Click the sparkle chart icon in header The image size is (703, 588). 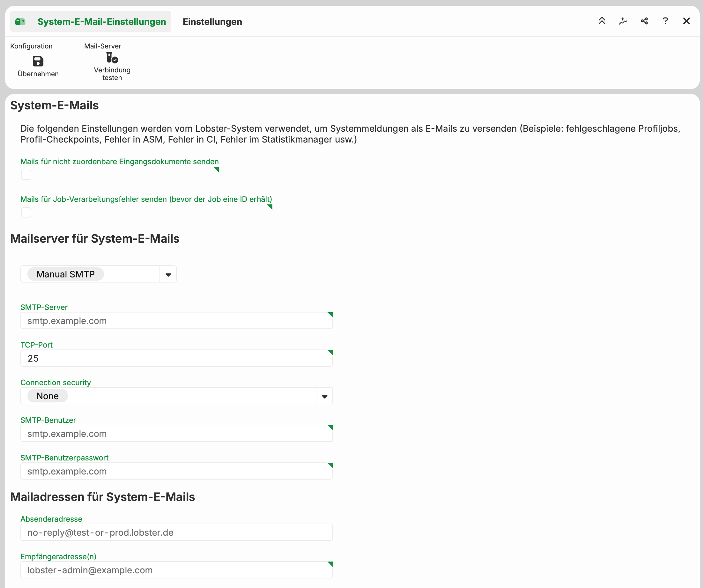point(623,21)
